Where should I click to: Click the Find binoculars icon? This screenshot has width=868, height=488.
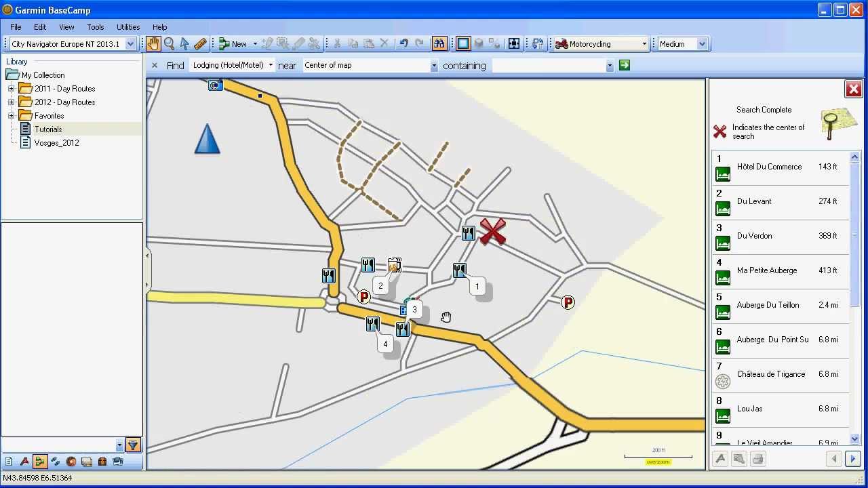(439, 44)
